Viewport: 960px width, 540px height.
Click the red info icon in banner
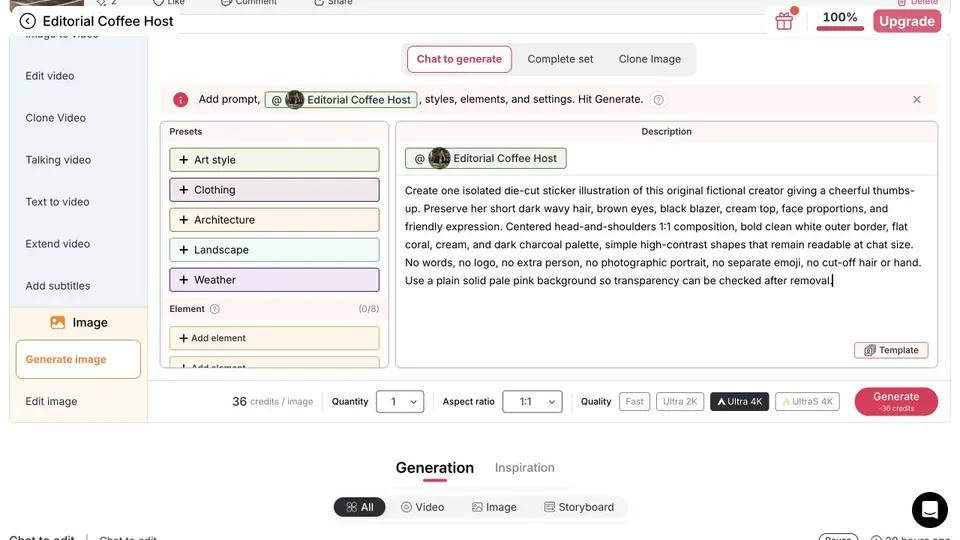click(x=181, y=100)
